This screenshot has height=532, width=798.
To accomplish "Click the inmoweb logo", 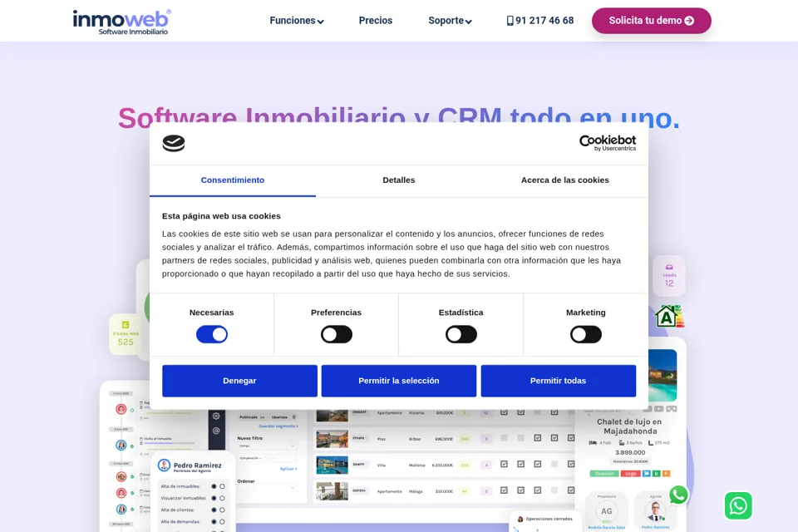I will pos(121,22).
